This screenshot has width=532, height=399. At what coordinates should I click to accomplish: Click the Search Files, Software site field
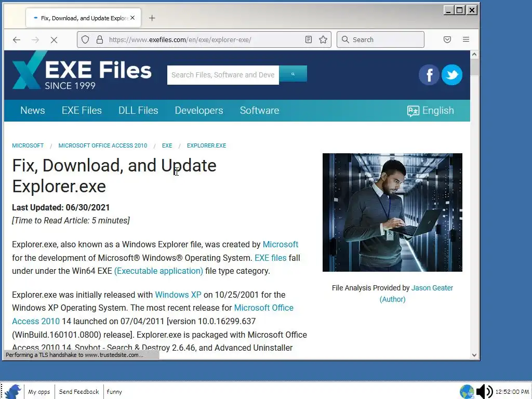(223, 75)
